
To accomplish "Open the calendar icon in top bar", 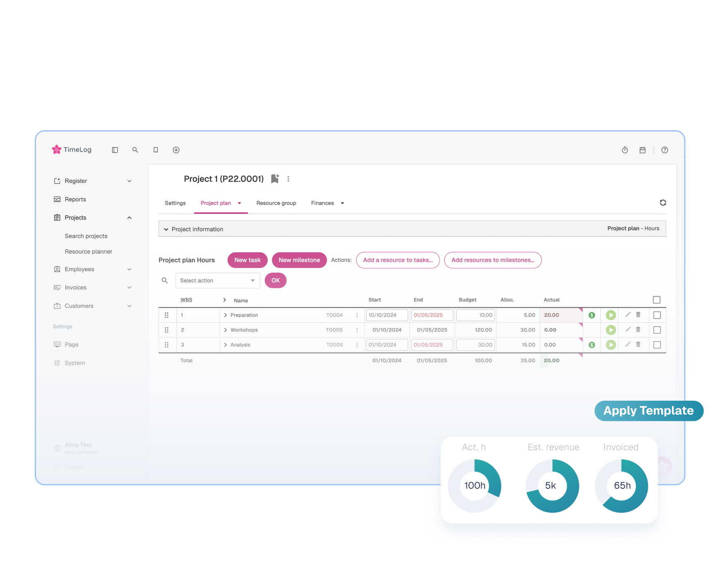I will point(642,150).
